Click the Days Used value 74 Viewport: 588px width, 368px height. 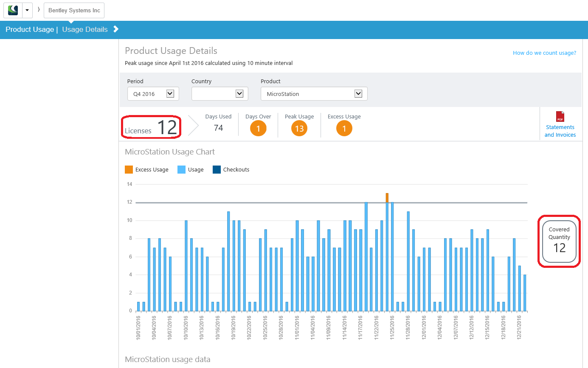[219, 128]
